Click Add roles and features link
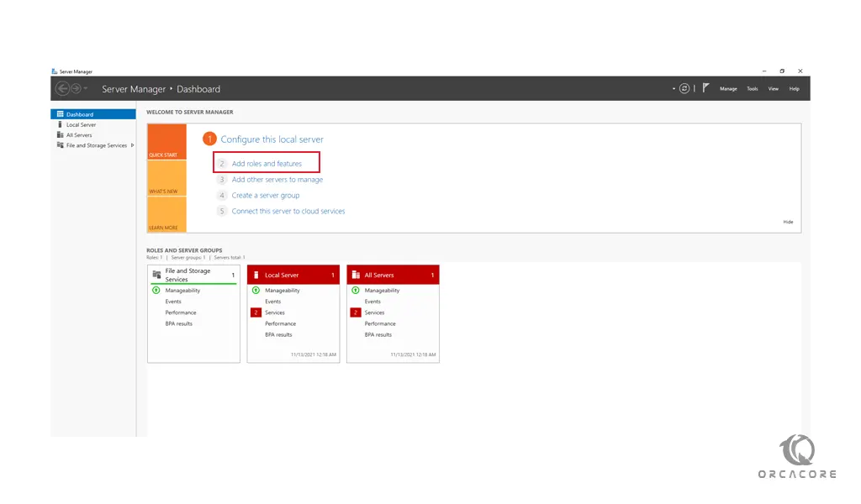The height and width of the screenshot is (504, 861). click(x=267, y=164)
